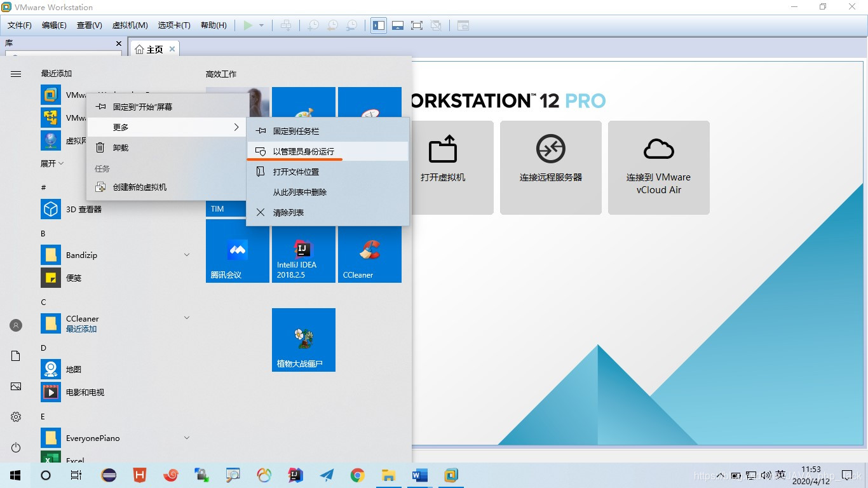Click the Pictures icon in Start rail
868x488 pixels.
[x=16, y=386]
